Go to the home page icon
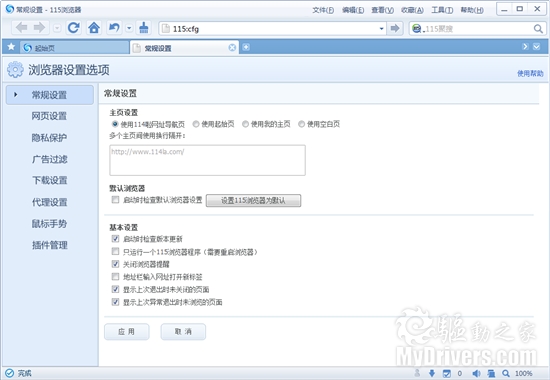 (94, 28)
